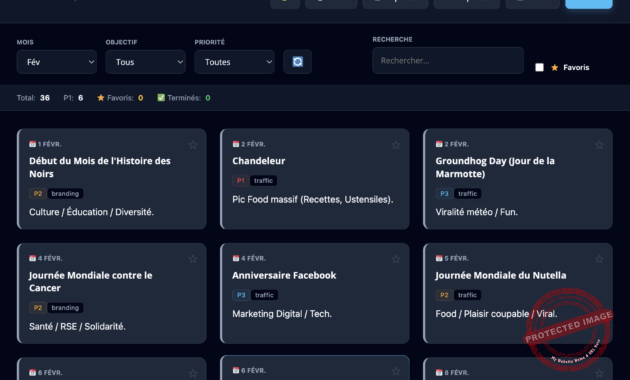Click the calendar icon on Anniversaire Facebook card
Screen dimensions: 630x380
236,258
